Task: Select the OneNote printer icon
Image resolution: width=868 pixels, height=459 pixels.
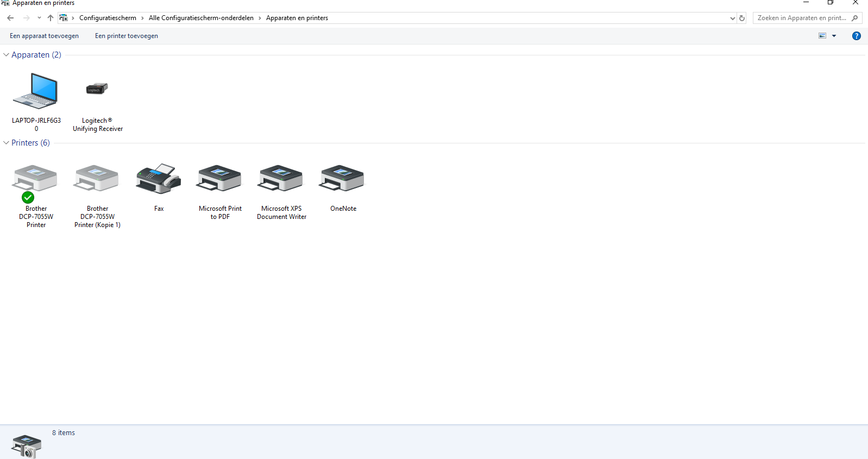Action: click(x=343, y=179)
